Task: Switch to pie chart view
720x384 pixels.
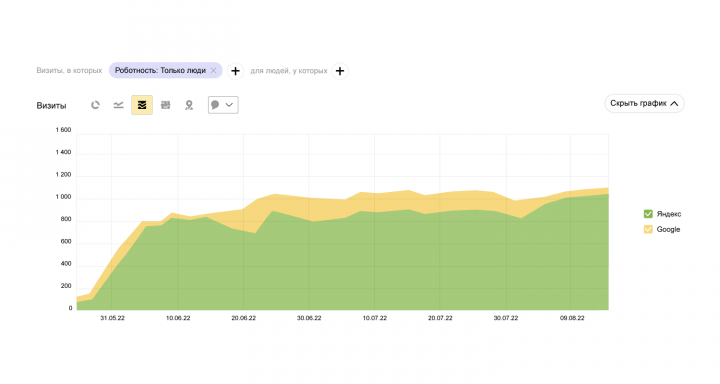Action: click(x=95, y=105)
